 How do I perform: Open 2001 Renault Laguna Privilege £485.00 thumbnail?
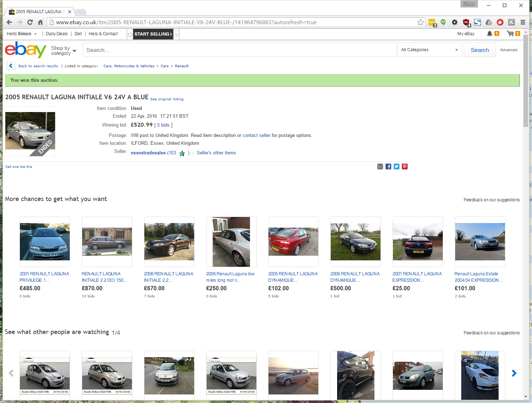45,242
